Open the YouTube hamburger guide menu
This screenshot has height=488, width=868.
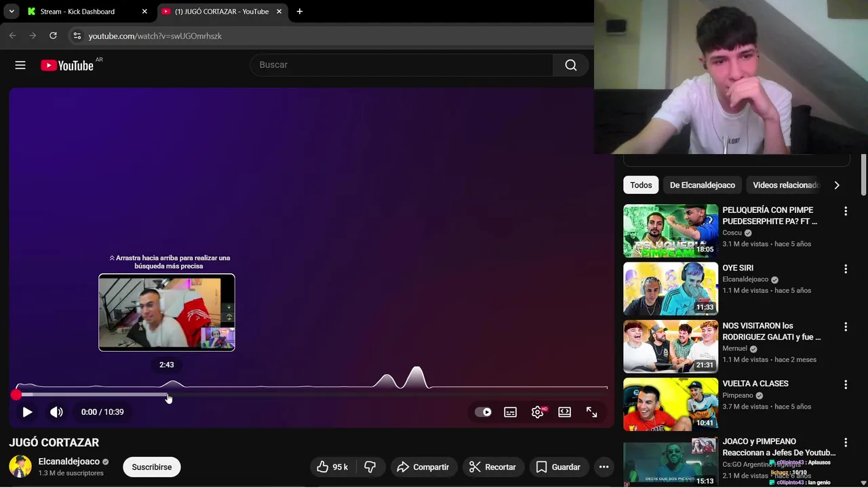(20, 65)
